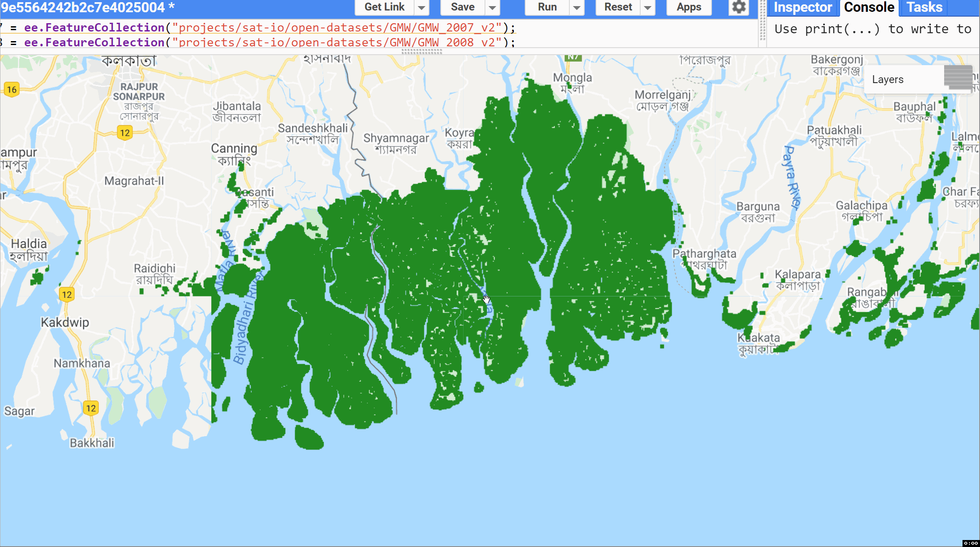Click highway 12 shield near Rajpur Sonarpur
This screenshot has width=980, height=547.
[125, 132]
